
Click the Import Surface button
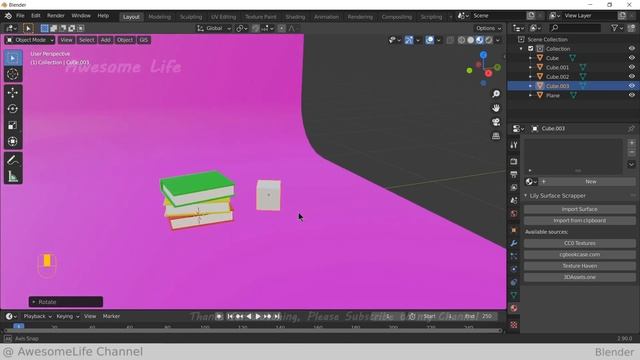click(580, 209)
